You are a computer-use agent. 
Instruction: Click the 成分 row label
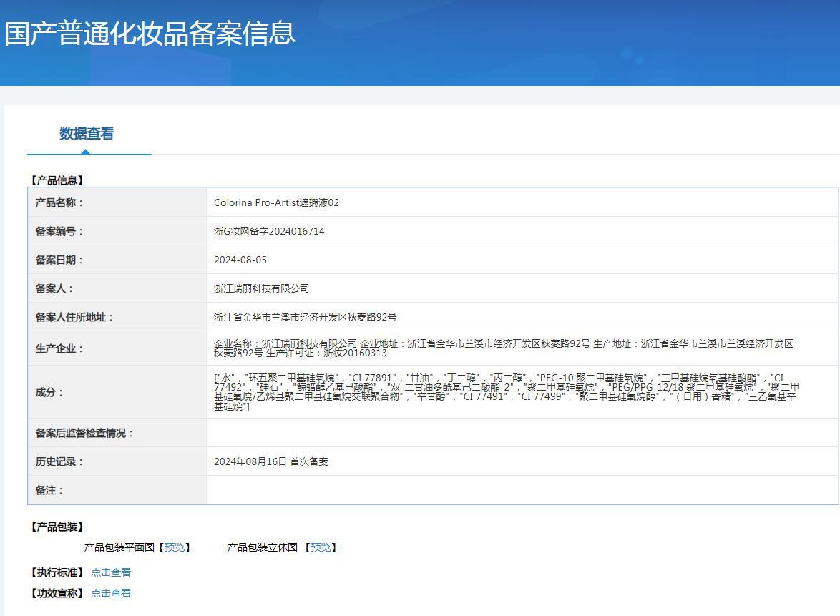[49, 392]
